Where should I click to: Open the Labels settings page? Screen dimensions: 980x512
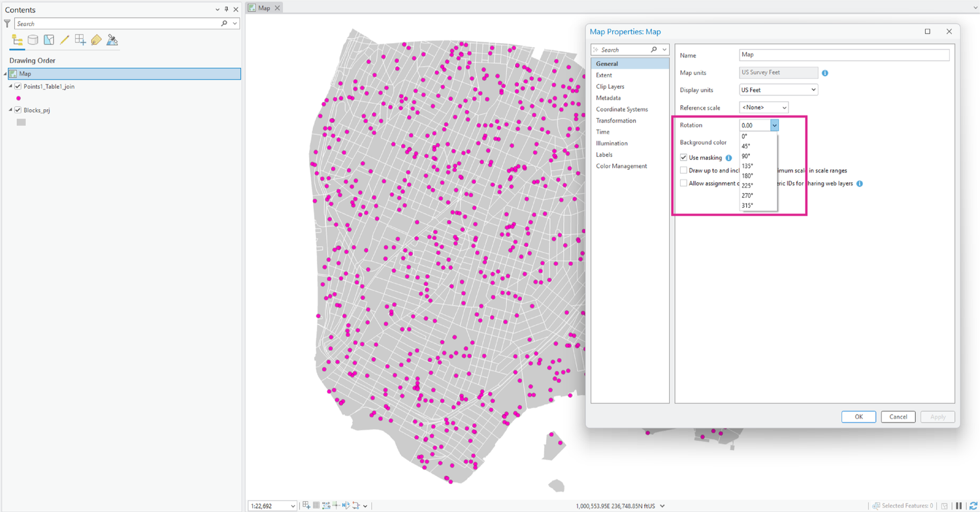tap(605, 154)
